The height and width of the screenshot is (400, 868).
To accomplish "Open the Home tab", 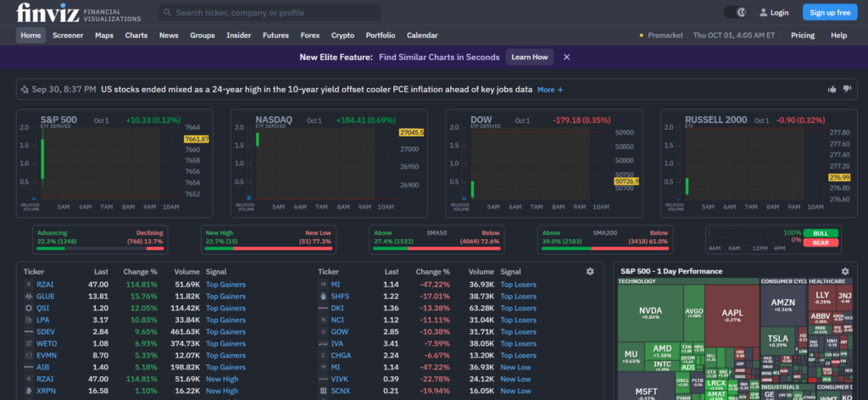I will pyautogui.click(x=31, y=36).
